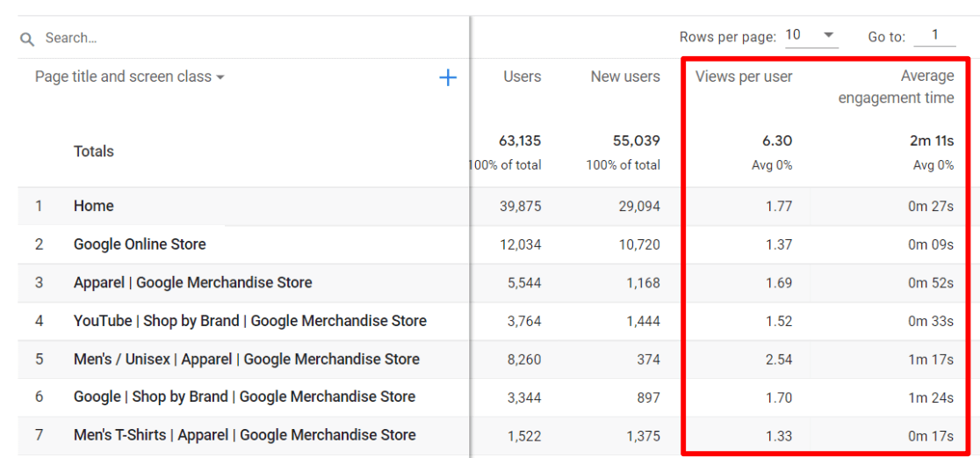Sort by the Views per user column header
Viewport: 980px width, 458px height.
[744, 76]
